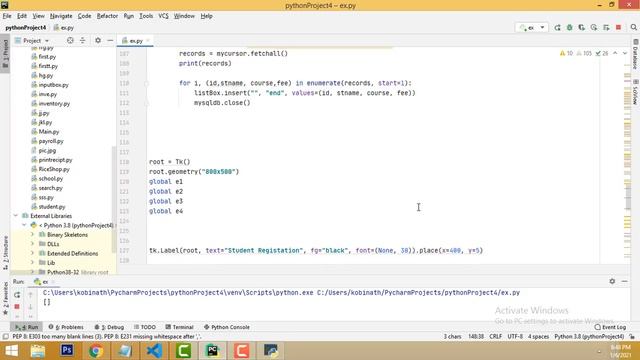Image resolution: width=640 pixels, height=360 pixels.
Task: Jump to previous highlighted error arrow
Action: coord(616,53)
